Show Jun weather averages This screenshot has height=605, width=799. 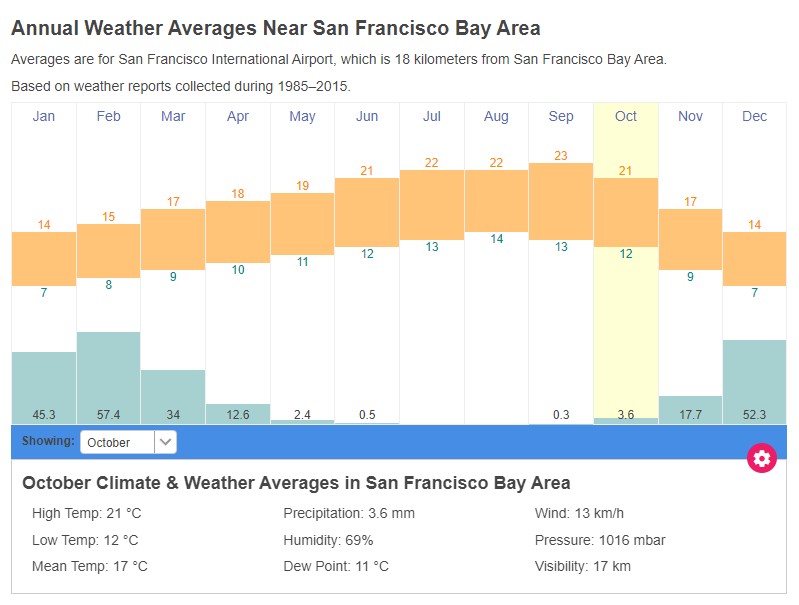tap(367, 117)
